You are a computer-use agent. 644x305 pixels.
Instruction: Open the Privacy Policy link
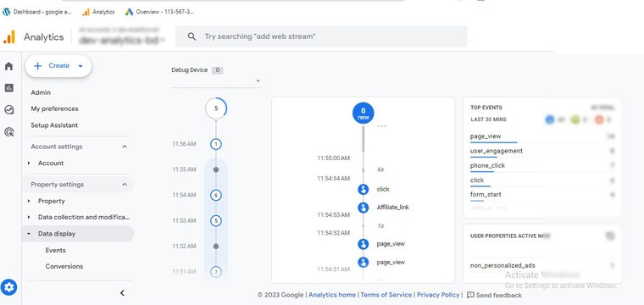pos(438,295)
